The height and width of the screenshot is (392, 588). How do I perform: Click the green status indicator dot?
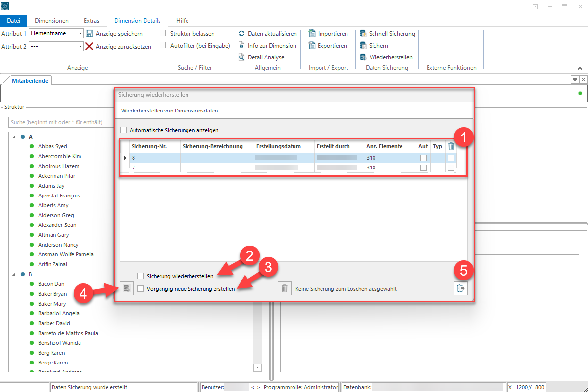click(x=580, y=93)
